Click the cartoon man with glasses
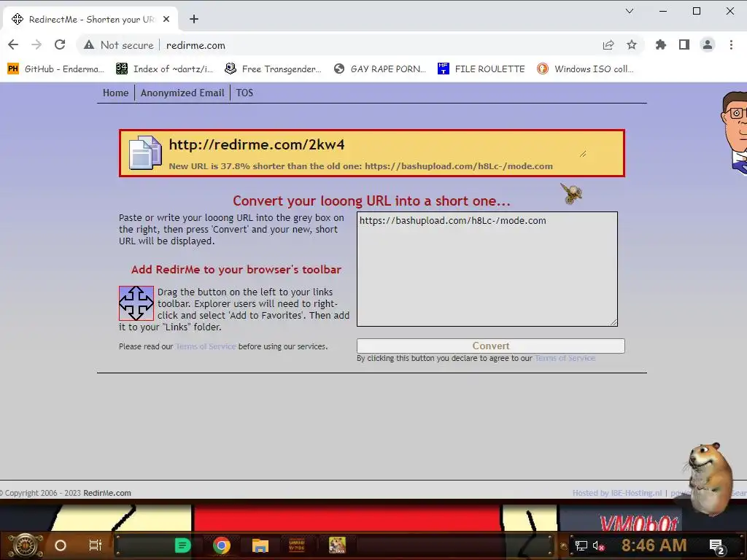The width and height of the screenshot is (747, 560). [x=734, y=132]
